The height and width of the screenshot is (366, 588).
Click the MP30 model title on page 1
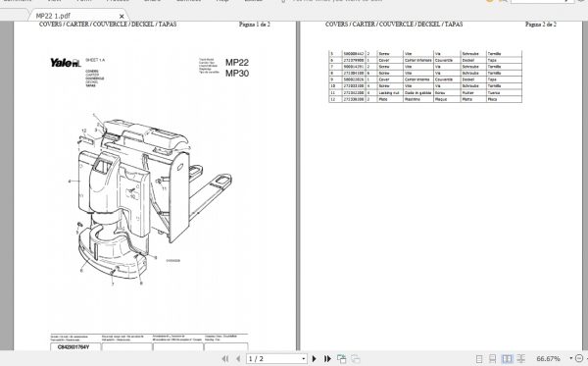pyautogui.click(x=237, y=74)
